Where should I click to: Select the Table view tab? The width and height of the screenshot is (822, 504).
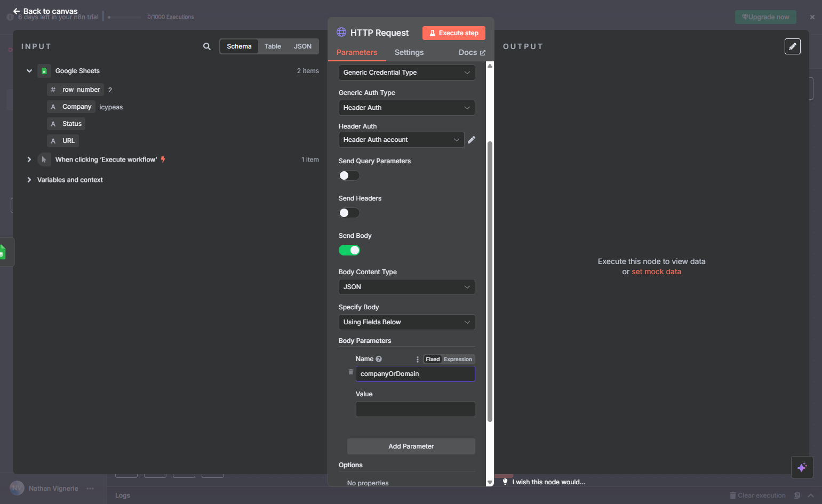[x=273, y=46]
